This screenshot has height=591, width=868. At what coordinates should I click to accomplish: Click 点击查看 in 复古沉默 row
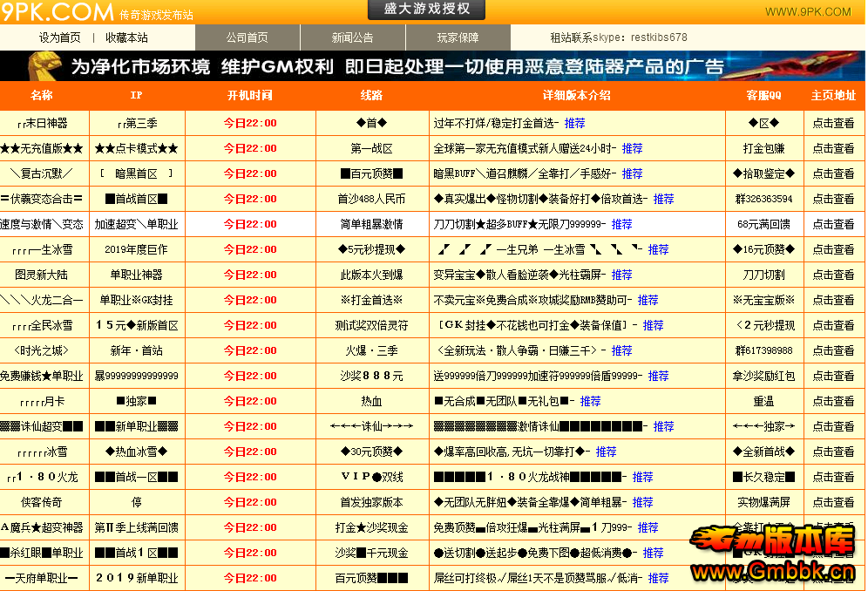(x=833, y=173)
